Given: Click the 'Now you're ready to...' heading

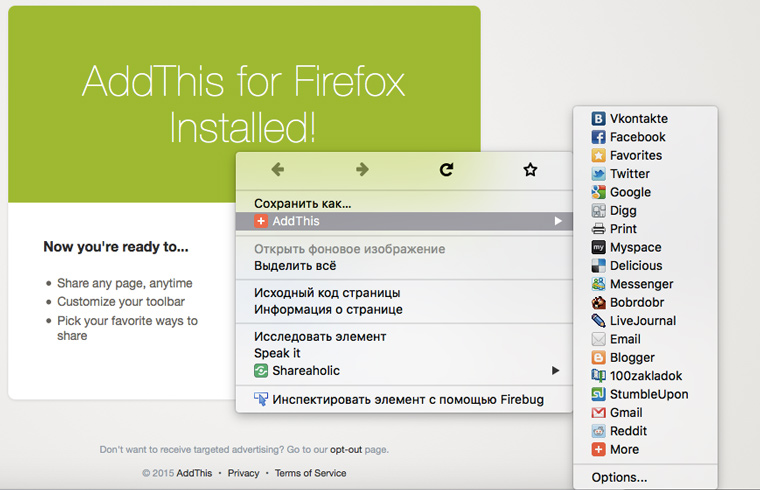Looking at the screenshot, I should [116, 247].
